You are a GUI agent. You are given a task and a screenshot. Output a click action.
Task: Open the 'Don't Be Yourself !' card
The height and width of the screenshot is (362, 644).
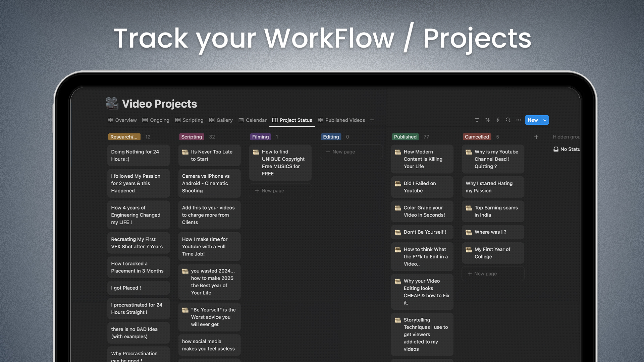[x=422, y=232]
